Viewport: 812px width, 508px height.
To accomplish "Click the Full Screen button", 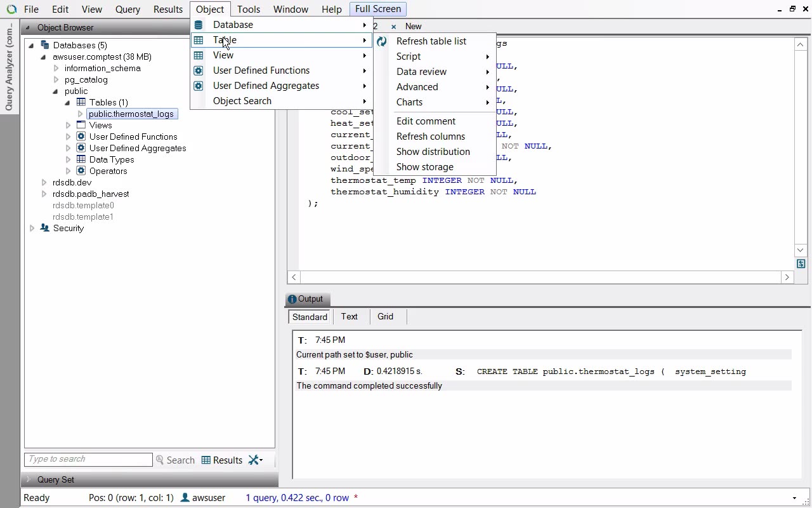I will pyautogui.click(x=377, y=9).
